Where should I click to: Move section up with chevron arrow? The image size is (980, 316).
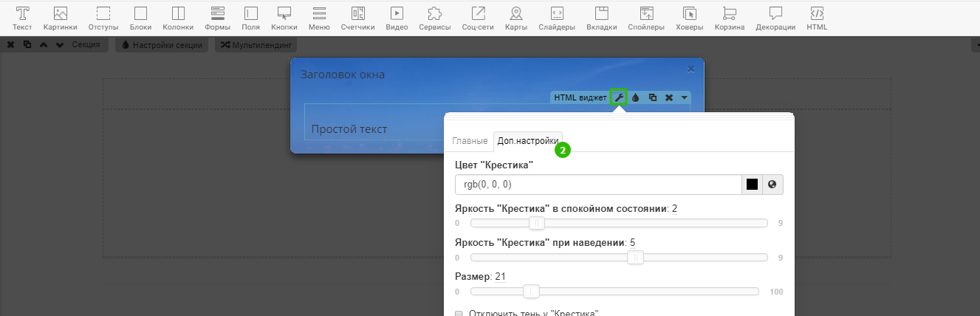tap(44, 45)
